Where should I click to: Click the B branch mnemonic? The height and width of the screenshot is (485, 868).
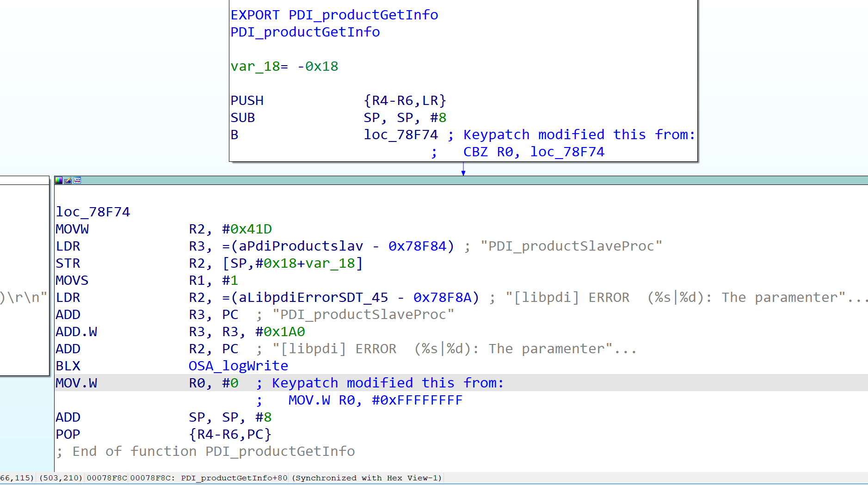pyautogui.click(x=234, y=135)
